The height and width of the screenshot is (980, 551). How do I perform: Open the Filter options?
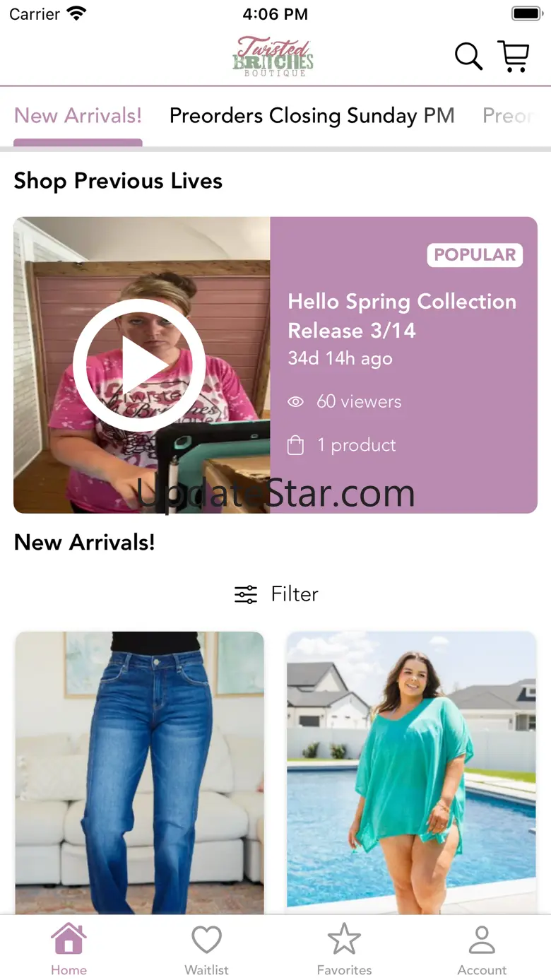tap(276, 594)
